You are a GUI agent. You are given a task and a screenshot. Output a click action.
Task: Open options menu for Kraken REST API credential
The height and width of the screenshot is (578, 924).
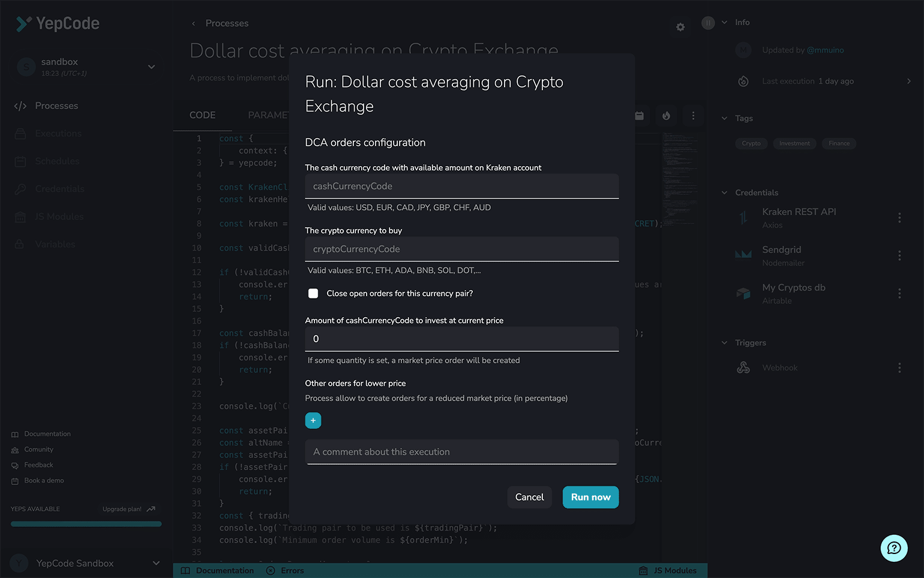[899, 218]
